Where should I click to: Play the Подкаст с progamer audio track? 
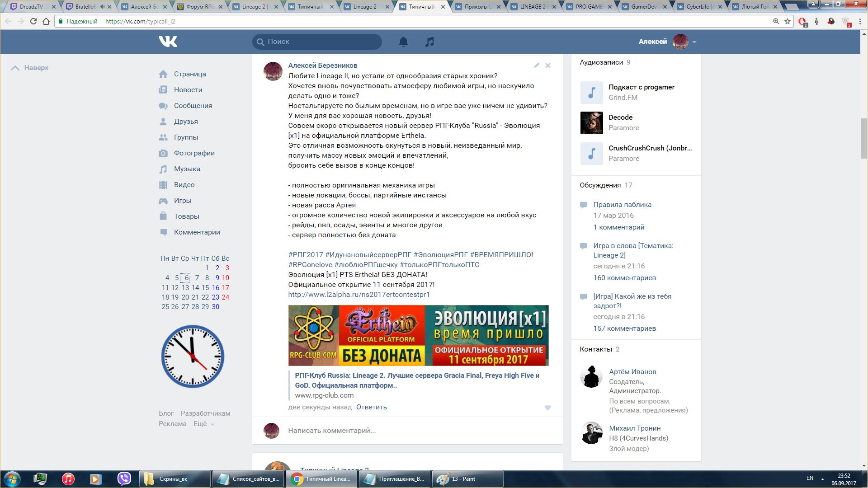click(x=591, y=92)
